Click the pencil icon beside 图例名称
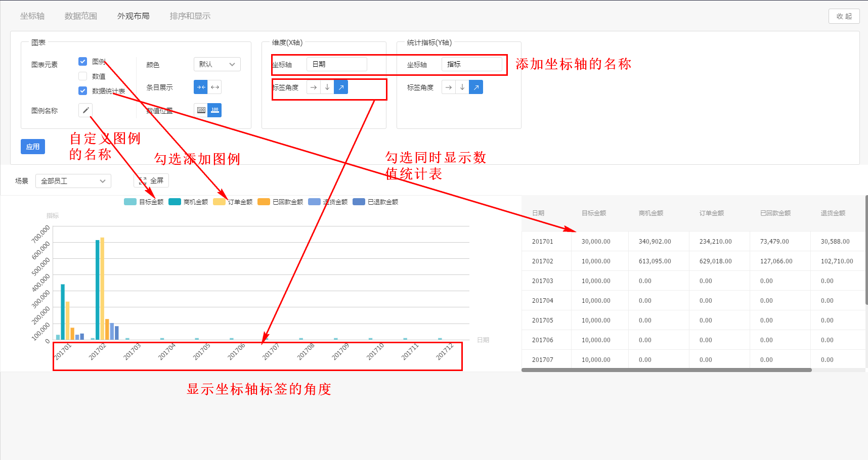Screen dimensions: 868x460 85,110
